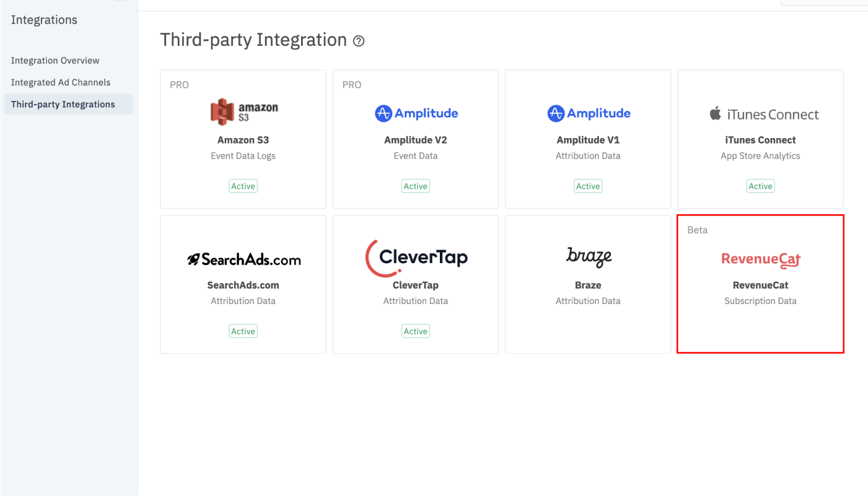Click the CleverTap logo
Viewport: 868px width, 496px height.
point(416,258)
